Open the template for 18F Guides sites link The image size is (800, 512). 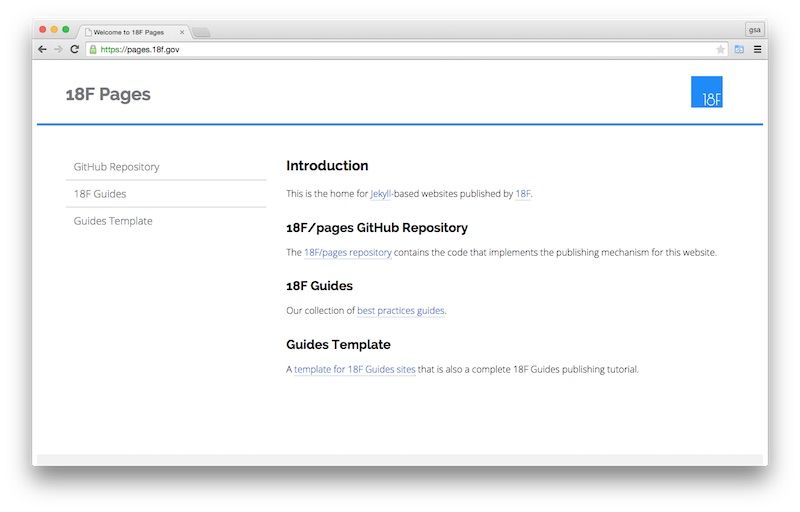point(355,369)
